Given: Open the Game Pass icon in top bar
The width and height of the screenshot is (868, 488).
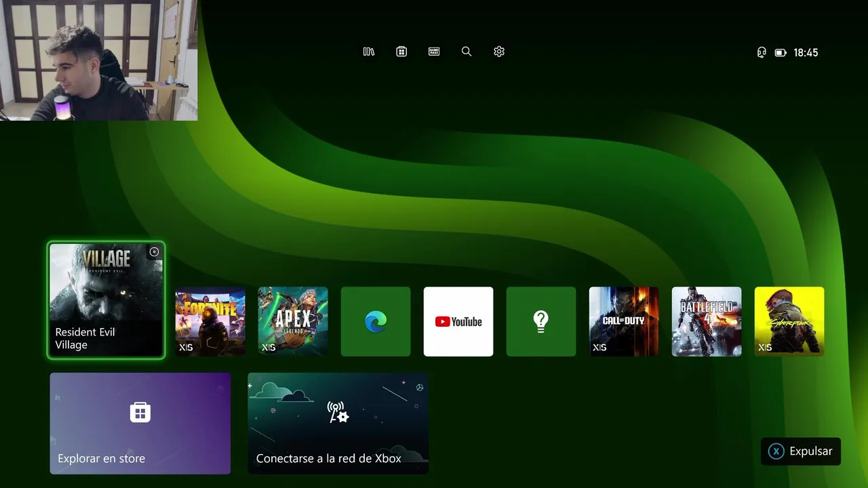Looking at the screenshot, I should click(x=434, y=52).
